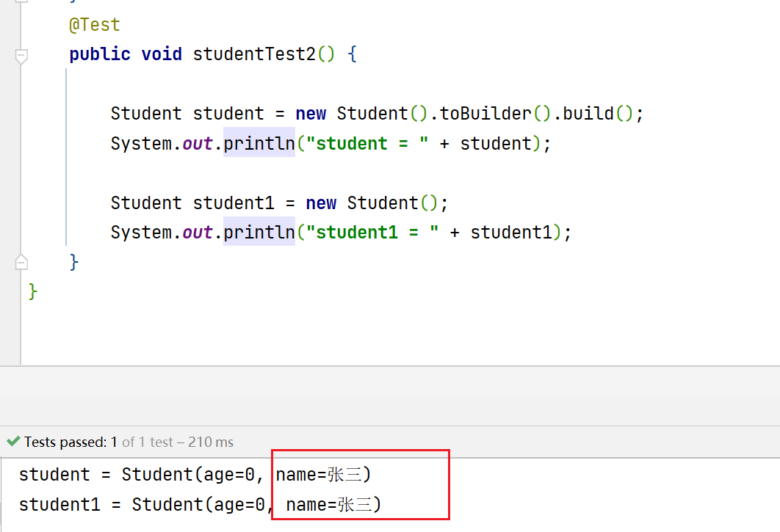Click the @Test annotation
This screenshot has width=780, height=532.
[x=94, y=25]
